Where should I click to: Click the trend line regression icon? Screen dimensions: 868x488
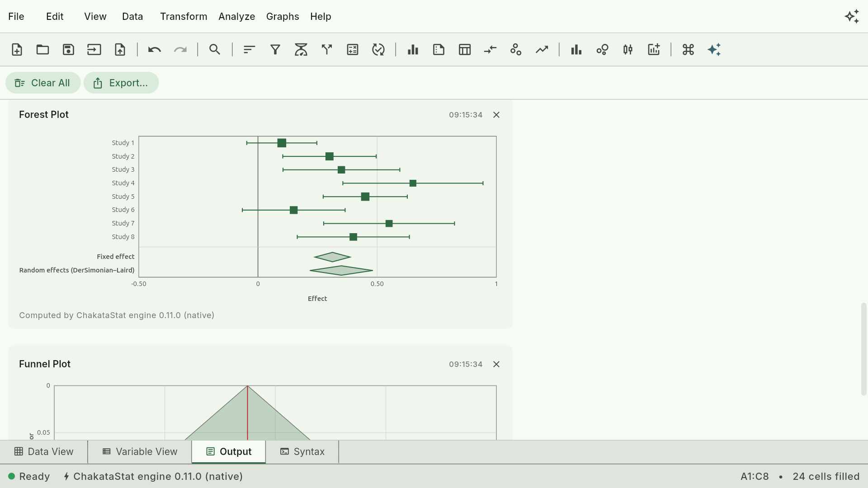tap(542, 50)
